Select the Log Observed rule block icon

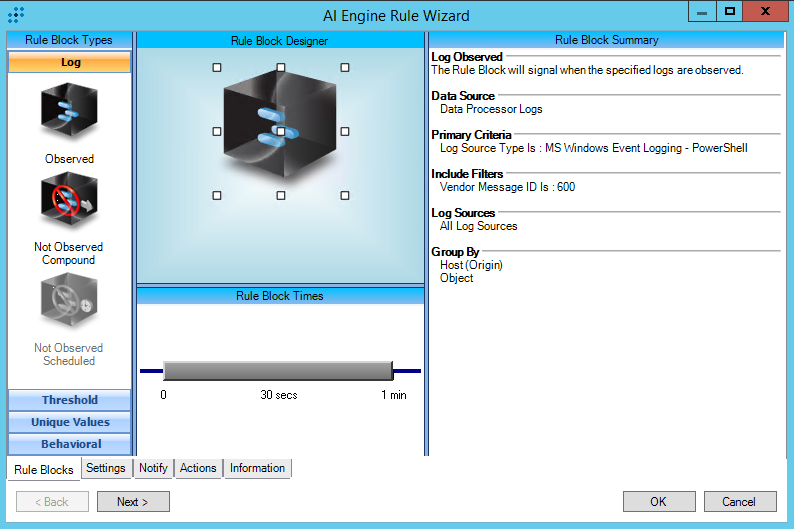pos(69,111)
